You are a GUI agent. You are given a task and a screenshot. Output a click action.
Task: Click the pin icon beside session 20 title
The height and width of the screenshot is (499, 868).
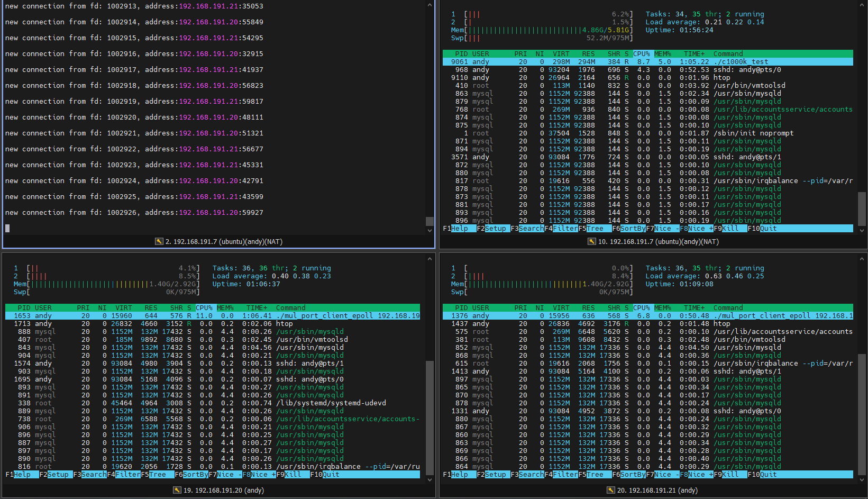[610, 490]
